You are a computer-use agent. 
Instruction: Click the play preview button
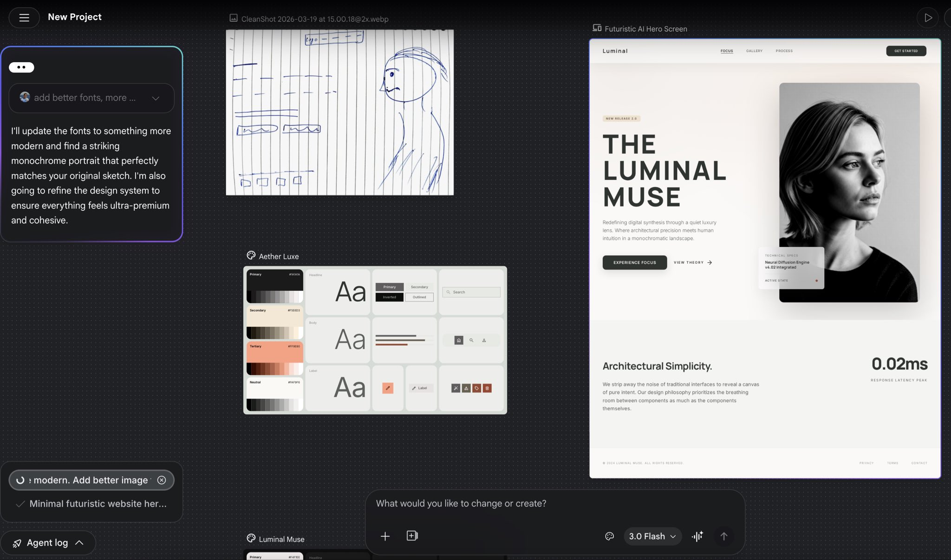click(x=927, y=18)
